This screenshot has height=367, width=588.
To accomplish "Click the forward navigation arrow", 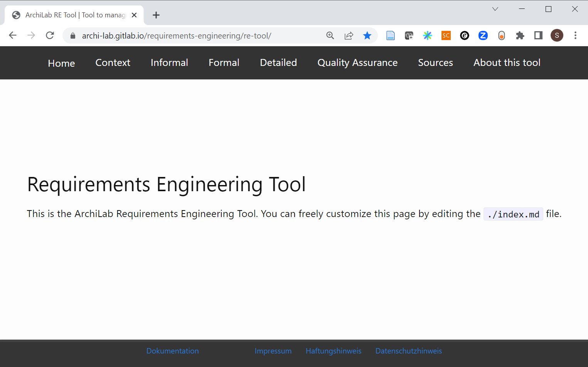I will (31, 35).
